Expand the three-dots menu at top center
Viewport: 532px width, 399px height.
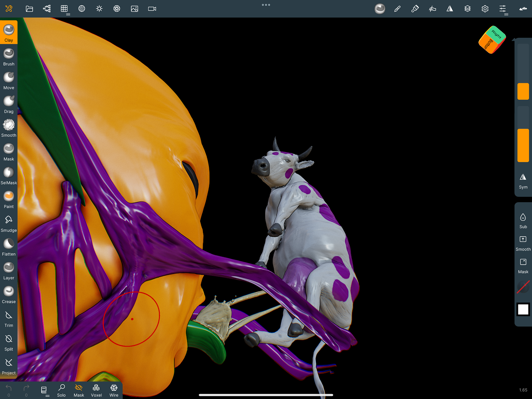(x=266, y=5)
